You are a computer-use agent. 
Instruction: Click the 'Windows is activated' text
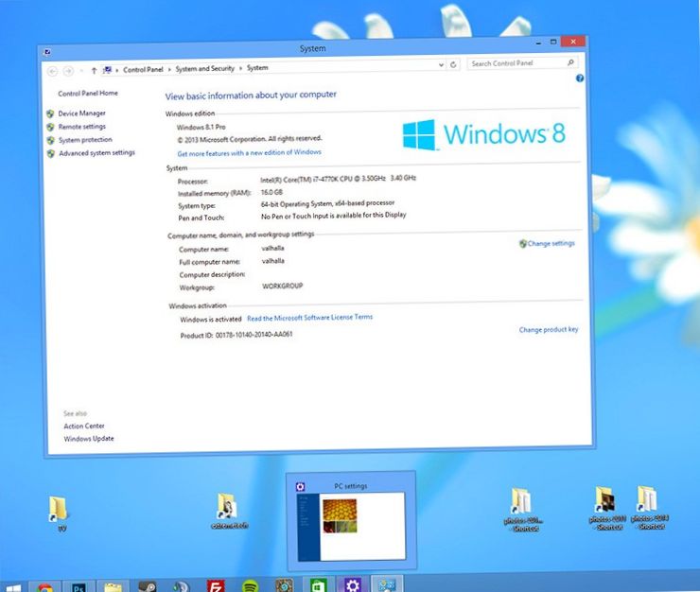(x=211, y=320)
